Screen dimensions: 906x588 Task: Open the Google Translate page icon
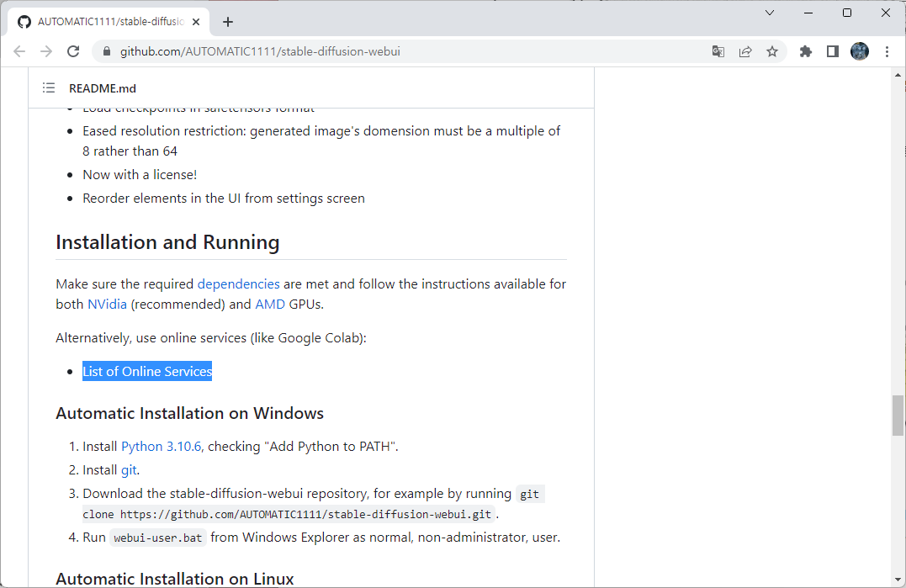[718, 51]
